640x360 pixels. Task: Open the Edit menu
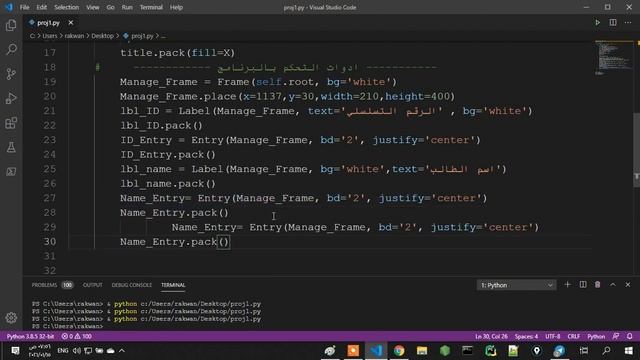41,7
